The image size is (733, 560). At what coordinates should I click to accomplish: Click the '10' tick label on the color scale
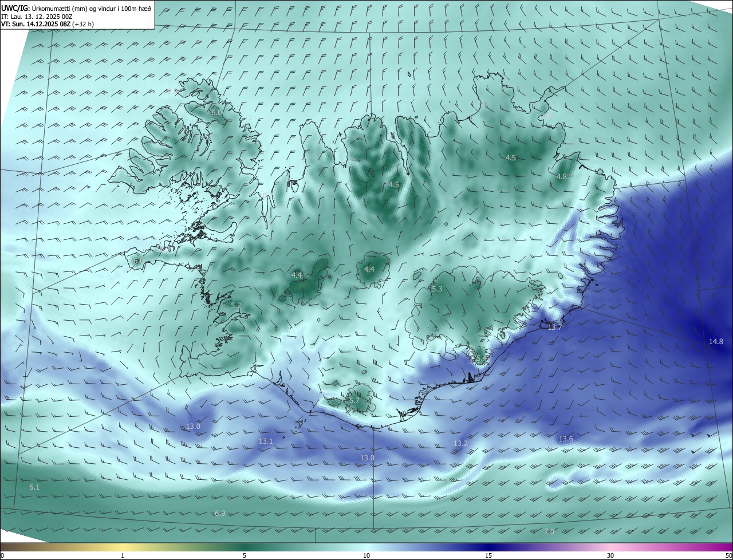[x=366, y=555]
